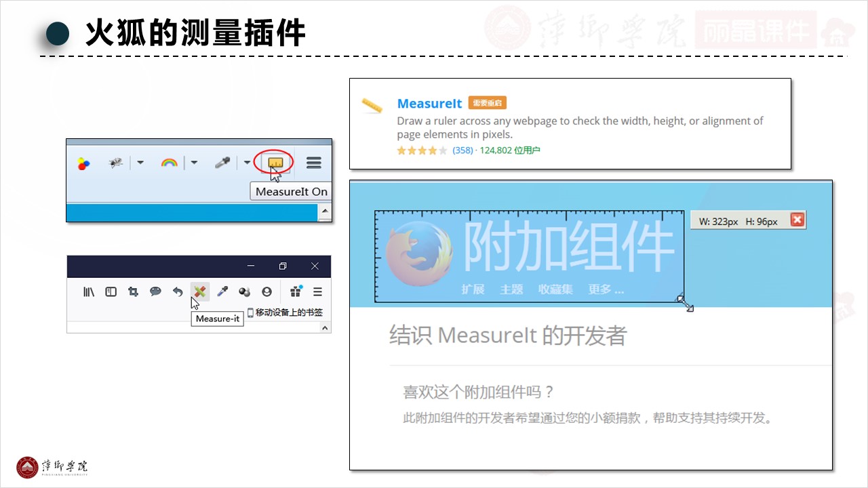Viewport: 868px width, 488px height.
Task: Open the blue MeasureIt add-on title link
Action: [429, 104]
